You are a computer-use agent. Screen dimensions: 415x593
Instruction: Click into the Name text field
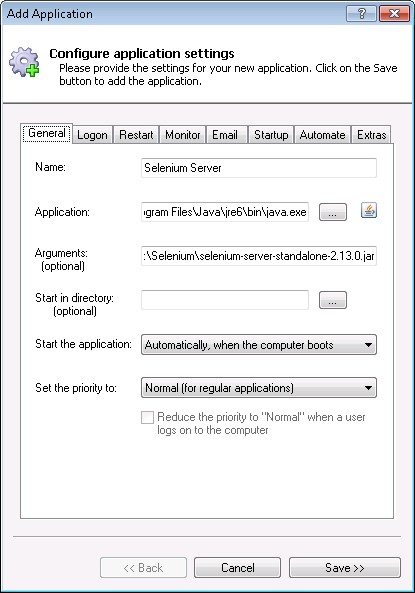(259, 168)
